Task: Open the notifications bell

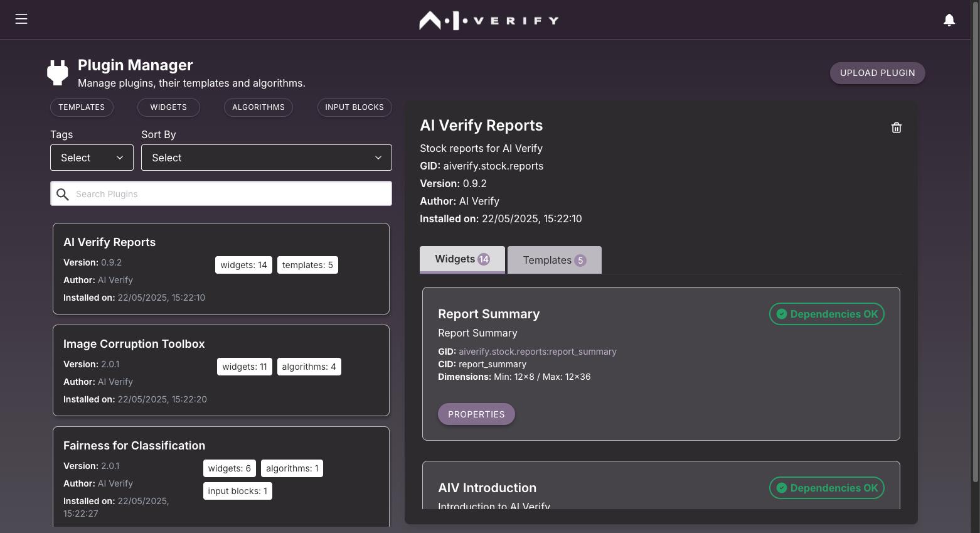Action: (x=949, y=20)
